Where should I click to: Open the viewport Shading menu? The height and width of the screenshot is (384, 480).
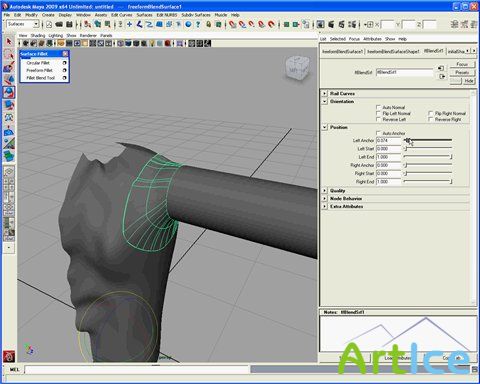point(38,35)
